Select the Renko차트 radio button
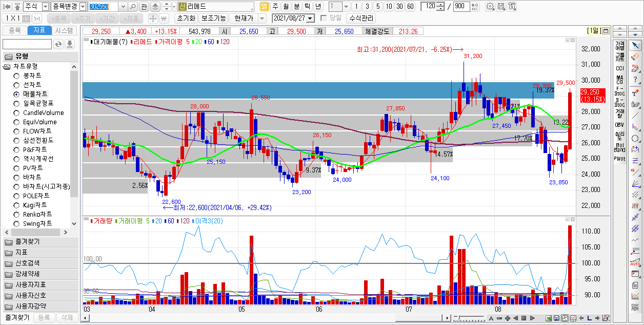 tap(17, 214)
